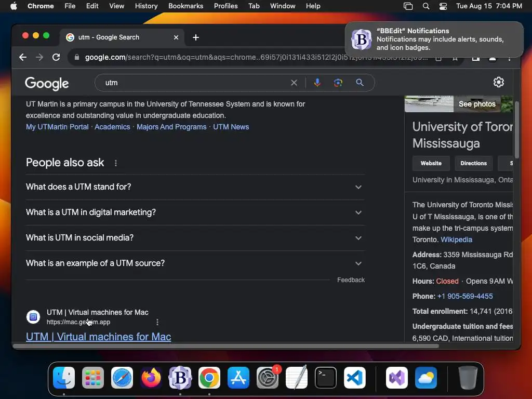The width and height of the screenshot is (532, 399).
Task: Open the Chrome File menu
Action: pos(70,6)
